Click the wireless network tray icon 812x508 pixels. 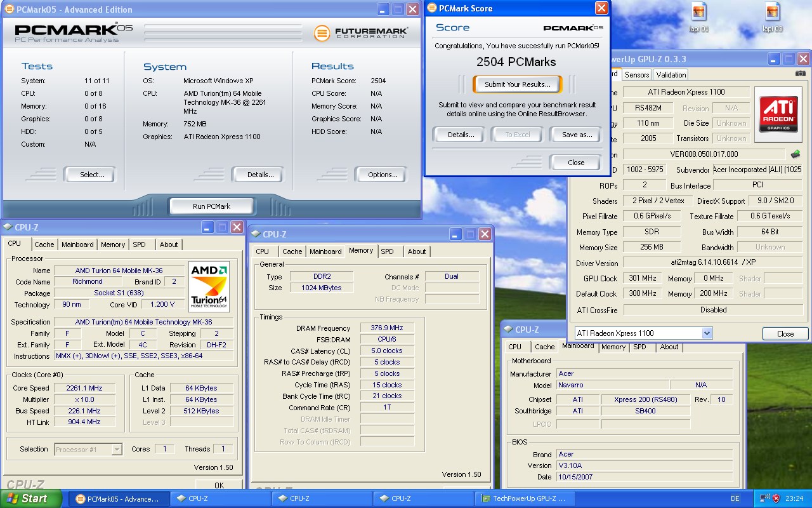coord(764,498)
